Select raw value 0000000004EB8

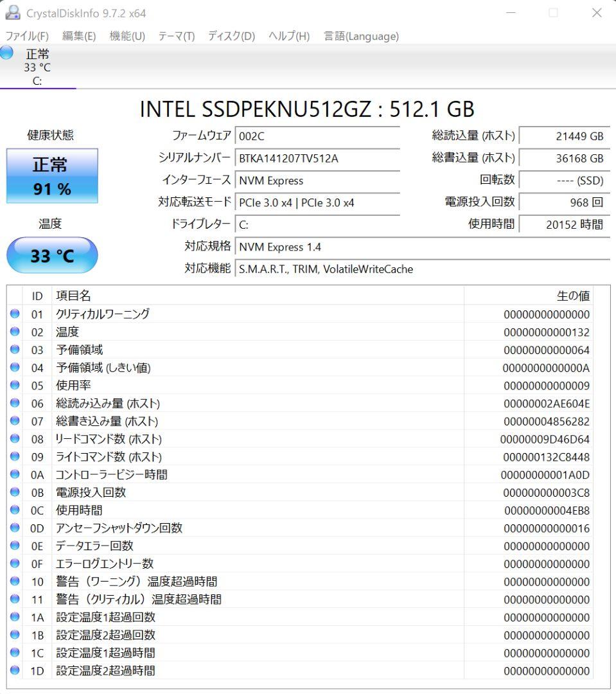547,510
